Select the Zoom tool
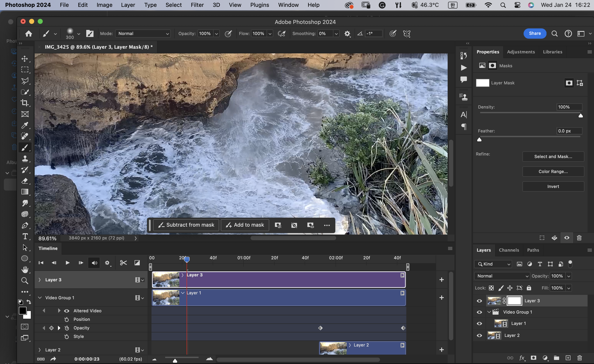This screenshot has width=594, height=364. coord(25,280)
